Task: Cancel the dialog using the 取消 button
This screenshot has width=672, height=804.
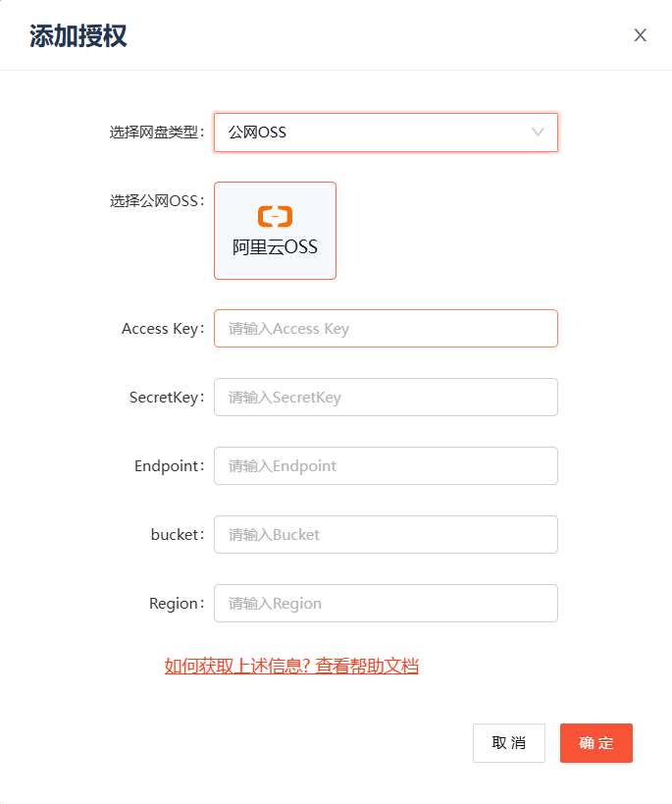Action: click(508, 743)
